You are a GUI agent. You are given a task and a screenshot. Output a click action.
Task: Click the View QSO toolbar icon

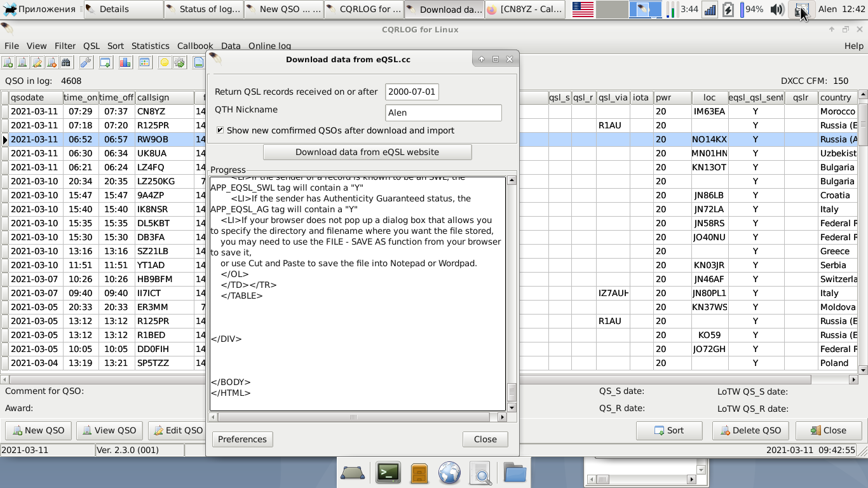(22, 62)
